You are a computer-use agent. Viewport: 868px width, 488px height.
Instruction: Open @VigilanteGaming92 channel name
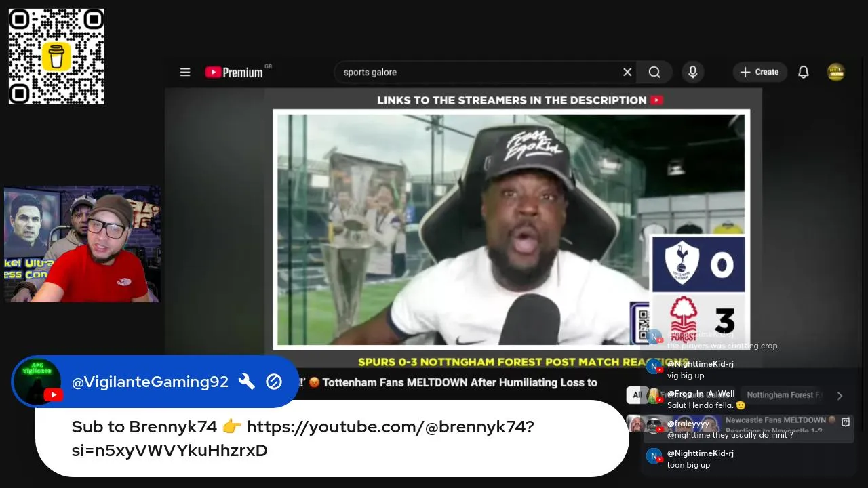[150, 382]
